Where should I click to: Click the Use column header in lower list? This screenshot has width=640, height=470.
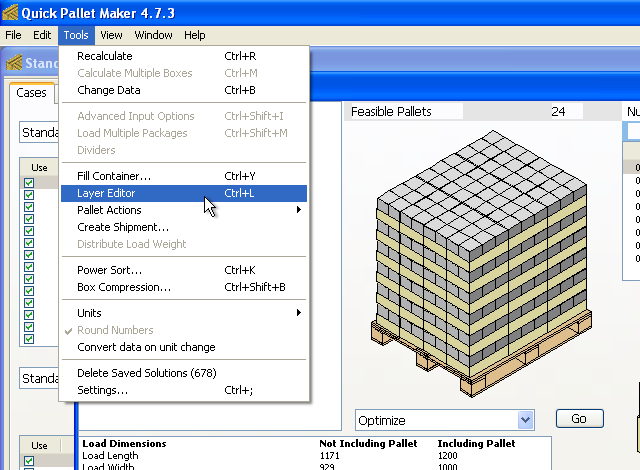[39, 446]
